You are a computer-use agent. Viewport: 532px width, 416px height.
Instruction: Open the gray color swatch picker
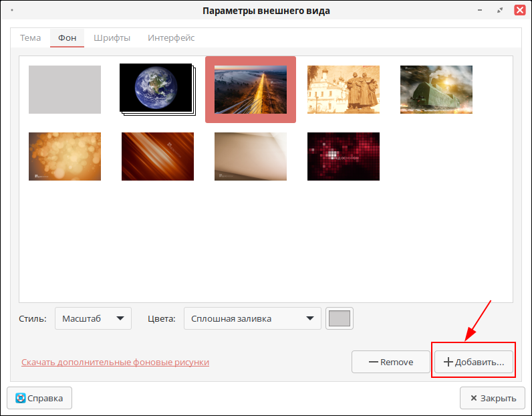click(340, 319)
